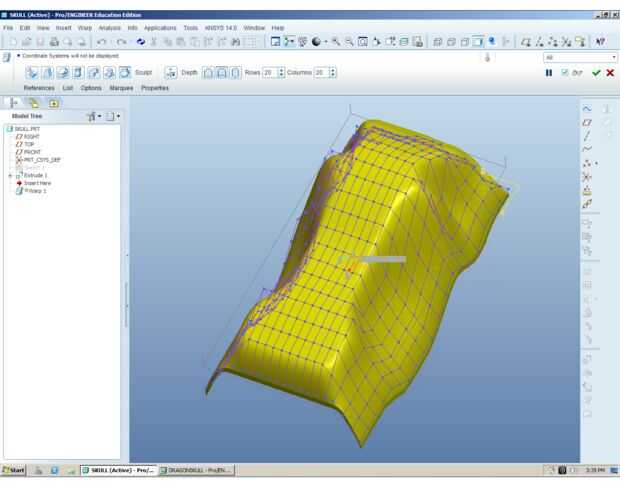620x496 pixels.
Task: Click into the Rows value field
Action: tap(270, 72)
